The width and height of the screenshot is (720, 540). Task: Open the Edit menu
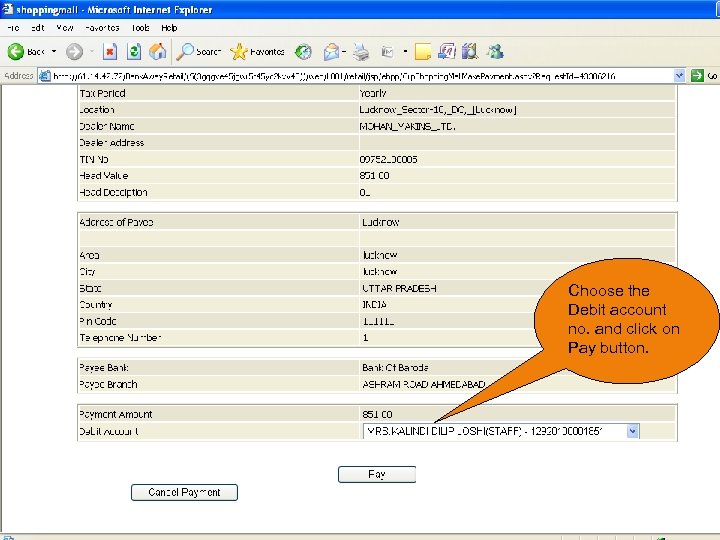(x=38, y=28)
